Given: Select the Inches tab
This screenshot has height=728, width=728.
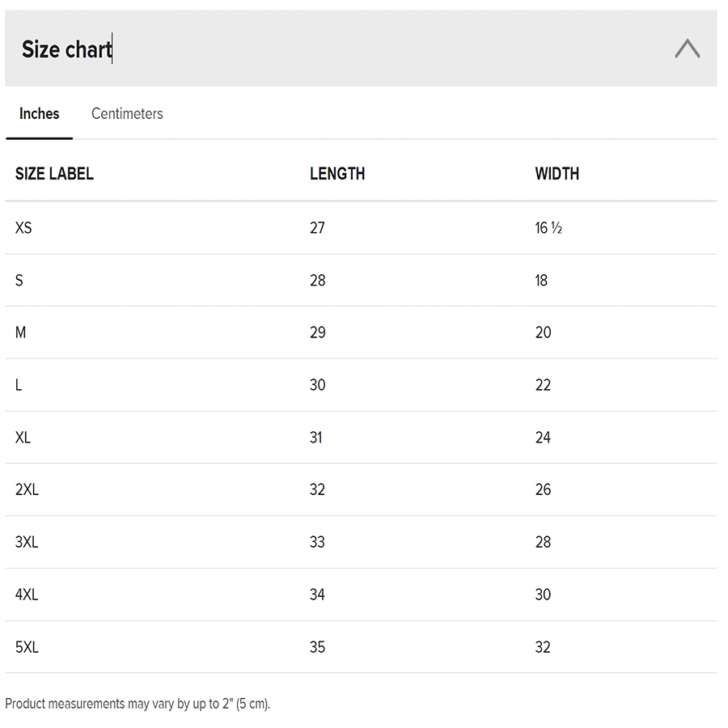Looking at the screenshot, I should pyautogui.click(x=40, y=114).
